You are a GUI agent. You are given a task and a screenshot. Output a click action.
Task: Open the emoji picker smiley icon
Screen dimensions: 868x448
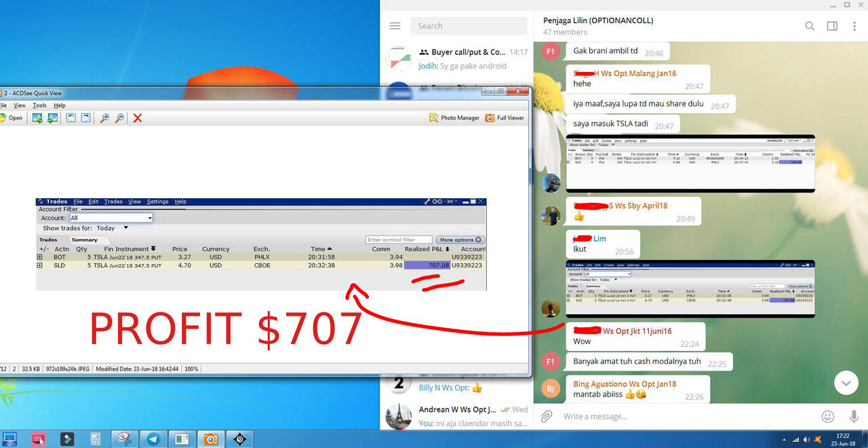[x=827, y=416]
